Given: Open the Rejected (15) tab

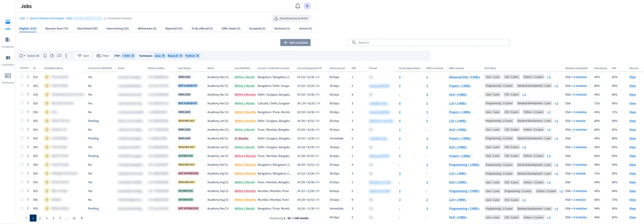Looking at the screenshot, I should point(174,28).
